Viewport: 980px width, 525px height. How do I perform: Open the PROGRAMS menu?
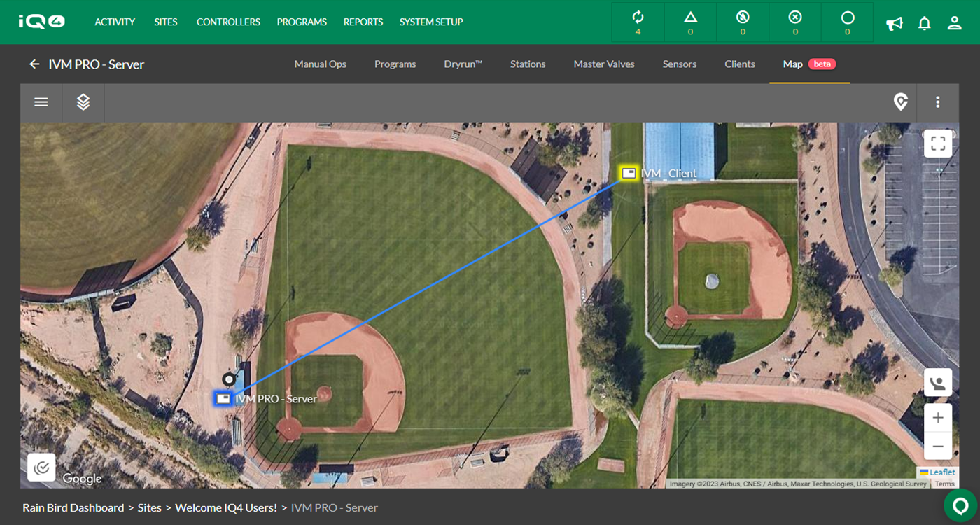click(302, 22)
